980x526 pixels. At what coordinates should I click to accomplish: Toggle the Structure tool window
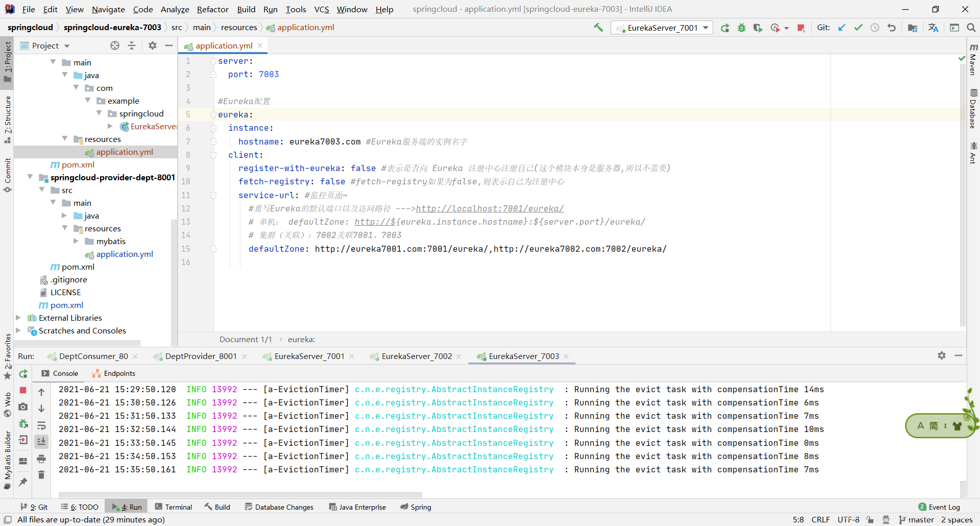[7, 119]
